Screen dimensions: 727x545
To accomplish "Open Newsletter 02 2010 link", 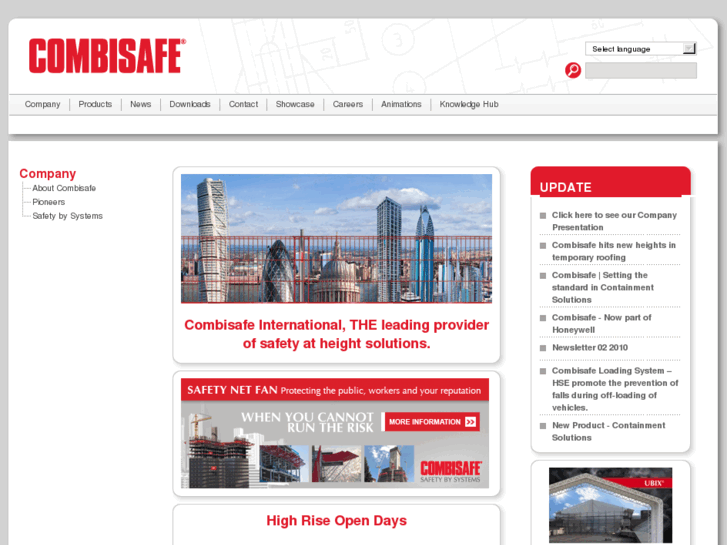I will click(x=590, y=347).
